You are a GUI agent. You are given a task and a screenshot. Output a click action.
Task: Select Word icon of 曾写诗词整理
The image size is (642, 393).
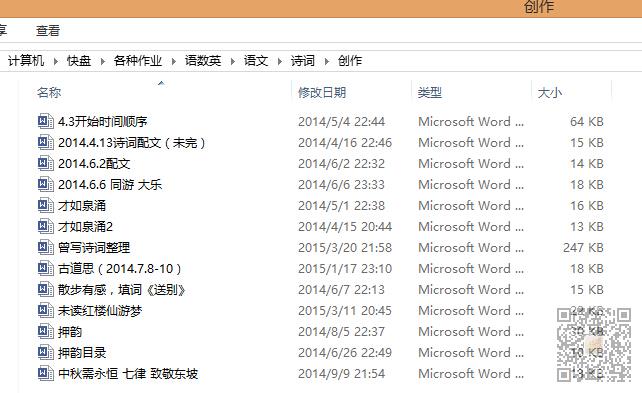click(45, 247)
